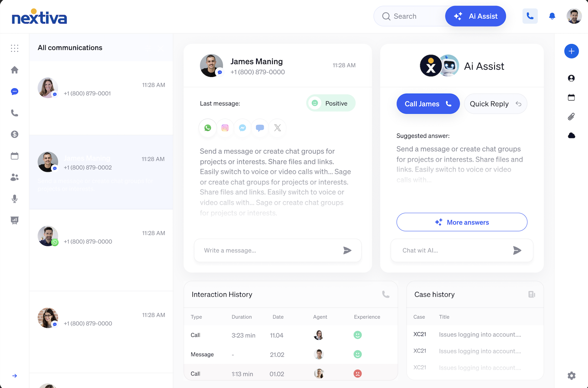Click the Case column header
Image resolution: width=588 pixels, height=388 pixels.
[419, 317]
